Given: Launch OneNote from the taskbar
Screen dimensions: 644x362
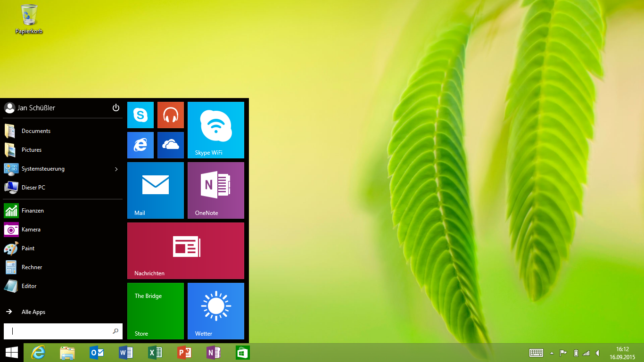Looking at the screenshot, I should (x=214, y=353).
